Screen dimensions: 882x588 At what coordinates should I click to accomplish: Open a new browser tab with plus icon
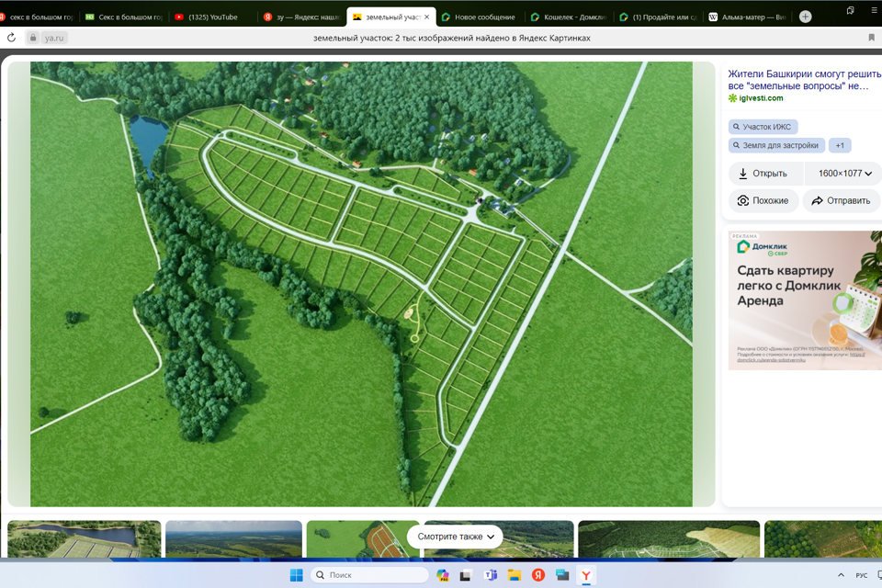point(805,17)
